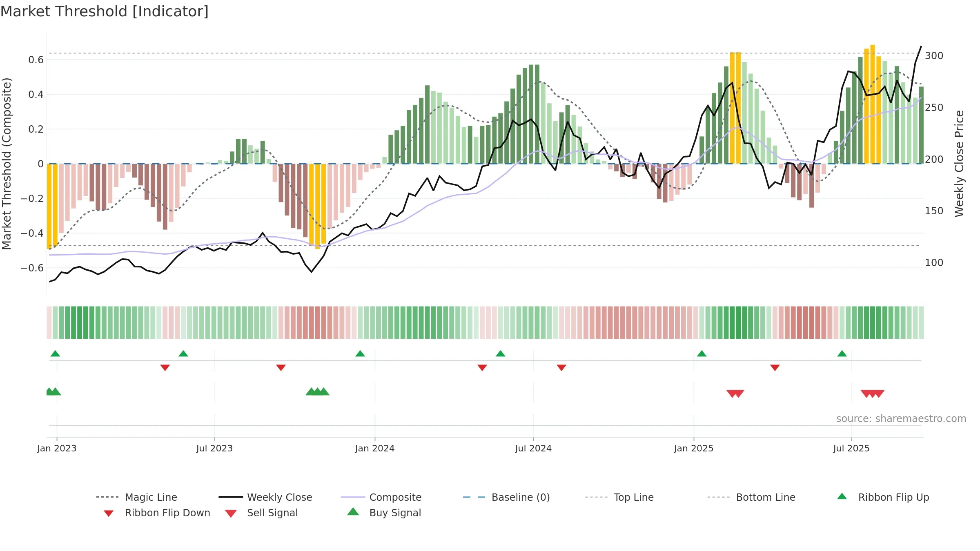Viewport: 980px width, 551px height.
Task: Click the weekly close line's final peak point
Action: (x=921, y=46)
